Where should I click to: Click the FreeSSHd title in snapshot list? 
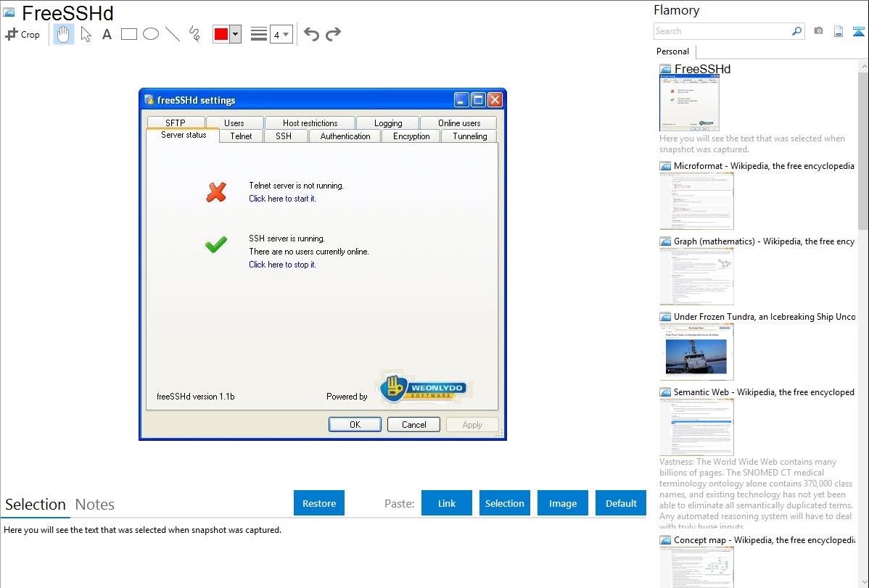(x=702, y=69)
